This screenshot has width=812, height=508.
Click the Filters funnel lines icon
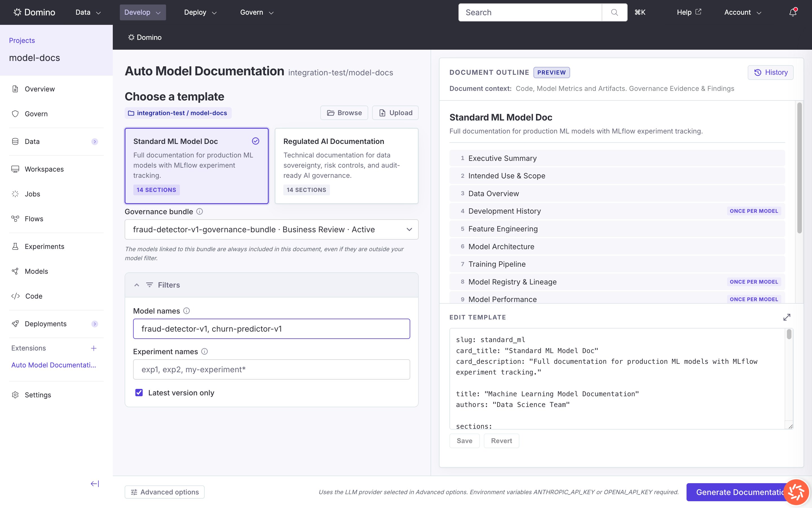[x=150, y=285]
